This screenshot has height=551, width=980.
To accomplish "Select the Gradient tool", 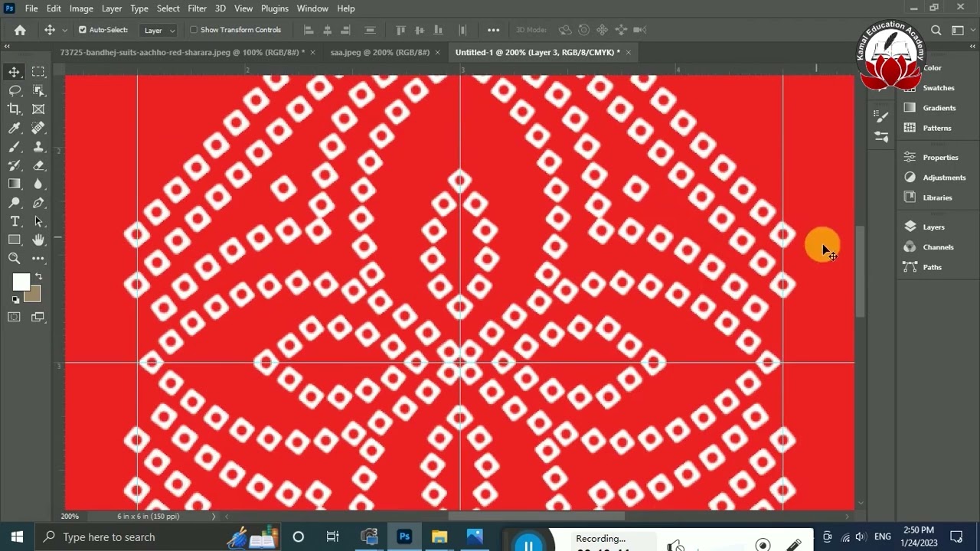I will coord(15,184).
